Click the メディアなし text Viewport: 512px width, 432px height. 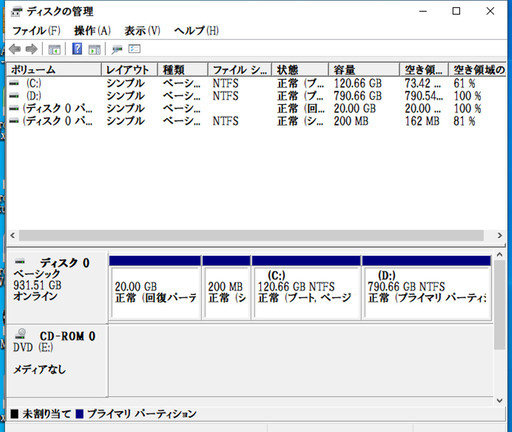coord(39,369)
